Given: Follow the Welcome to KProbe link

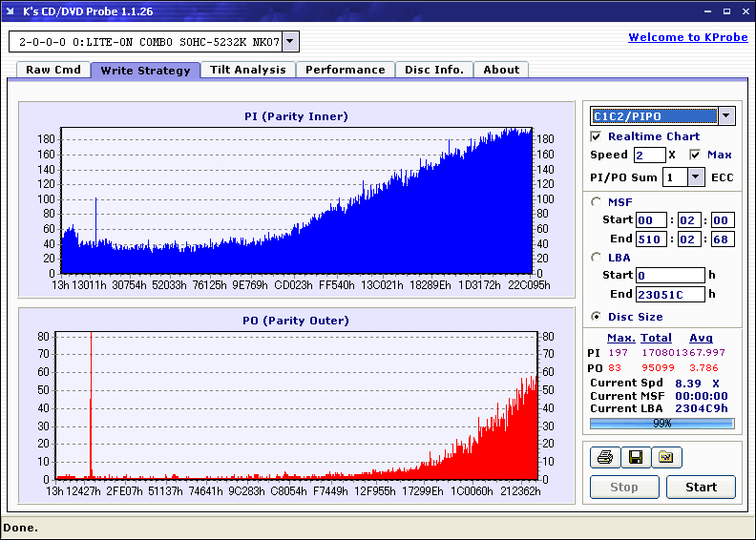Looking at the screenshot, I should pos(688,37).
